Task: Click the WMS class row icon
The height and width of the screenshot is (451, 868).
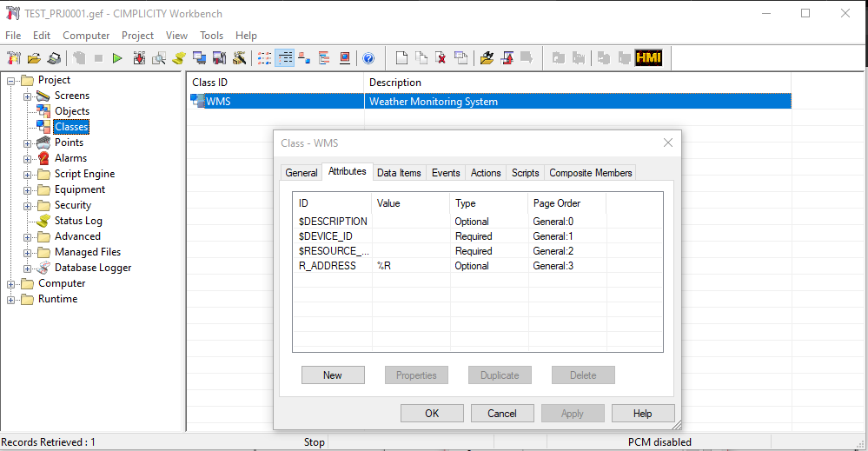Action: (x=197, y=101)
